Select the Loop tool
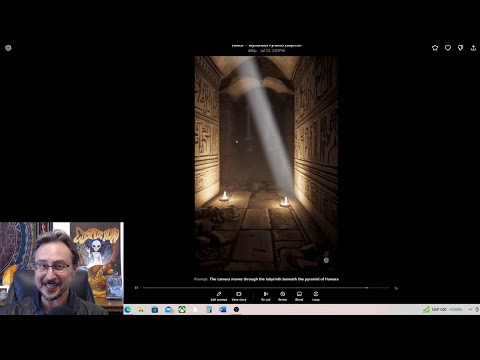This screenshot has width=480, height=360. pos(316,296)
